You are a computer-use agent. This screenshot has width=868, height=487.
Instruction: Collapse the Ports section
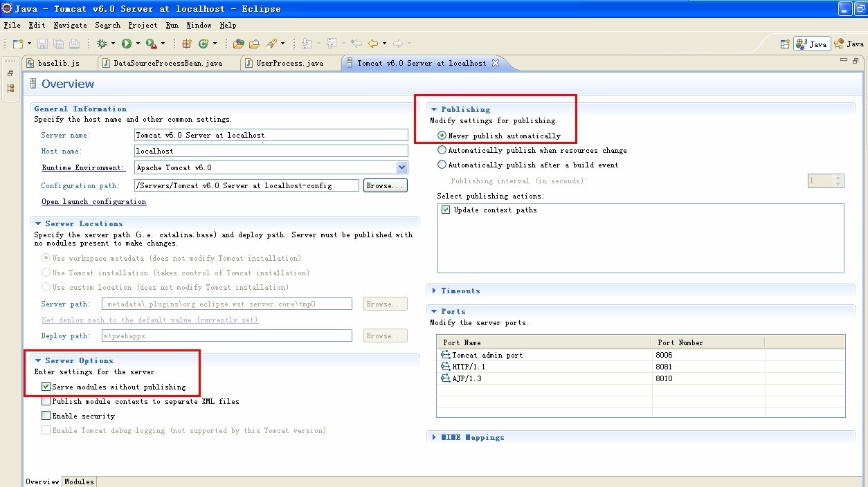(434, 311)
